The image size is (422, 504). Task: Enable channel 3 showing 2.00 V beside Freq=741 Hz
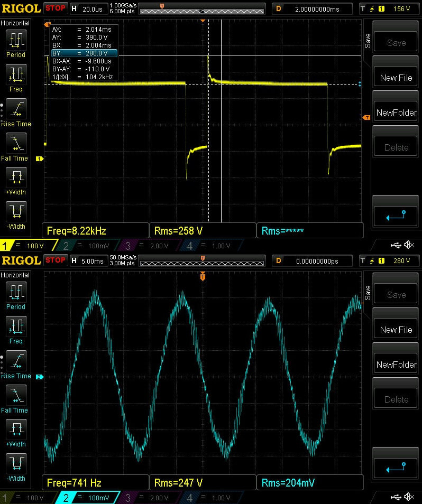[150, 498]
